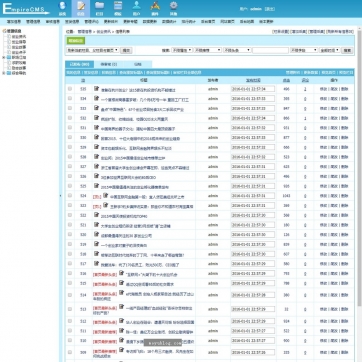
Task: Open the 不限属性 search filter dropdown
Action: click(182, 50)
